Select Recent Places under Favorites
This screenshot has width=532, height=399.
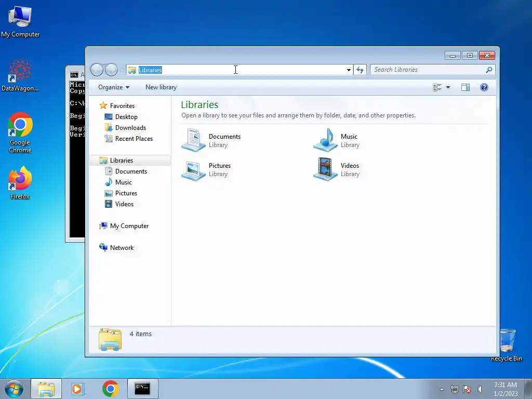(x=129, y=138)
